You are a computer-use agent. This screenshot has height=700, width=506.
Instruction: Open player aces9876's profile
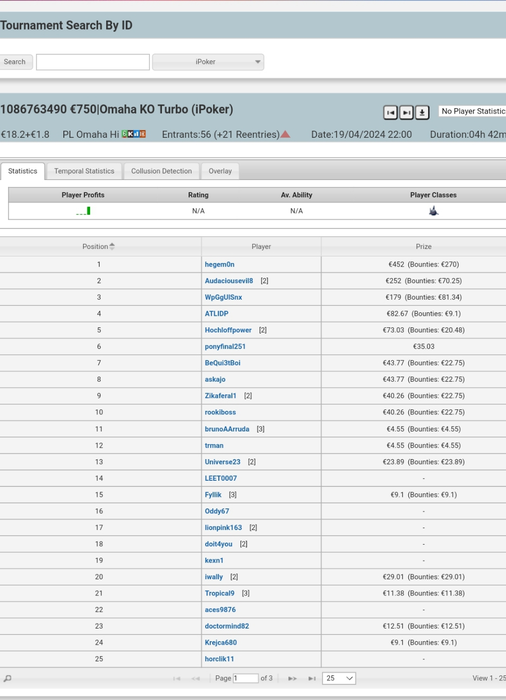point(220,610)
